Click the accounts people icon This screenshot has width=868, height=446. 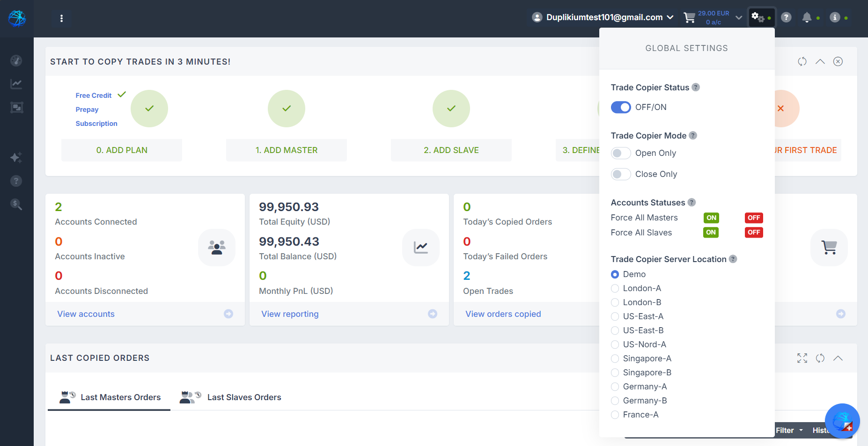click(217, 247)
